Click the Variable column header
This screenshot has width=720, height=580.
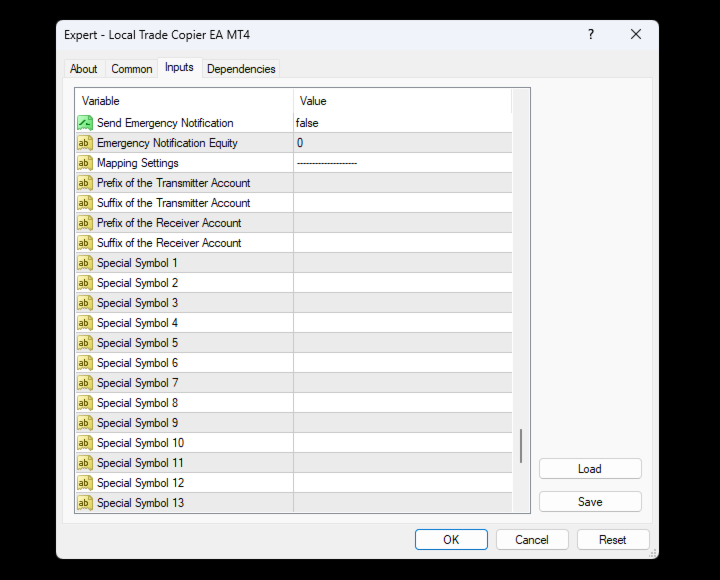(x=184, y=101)
